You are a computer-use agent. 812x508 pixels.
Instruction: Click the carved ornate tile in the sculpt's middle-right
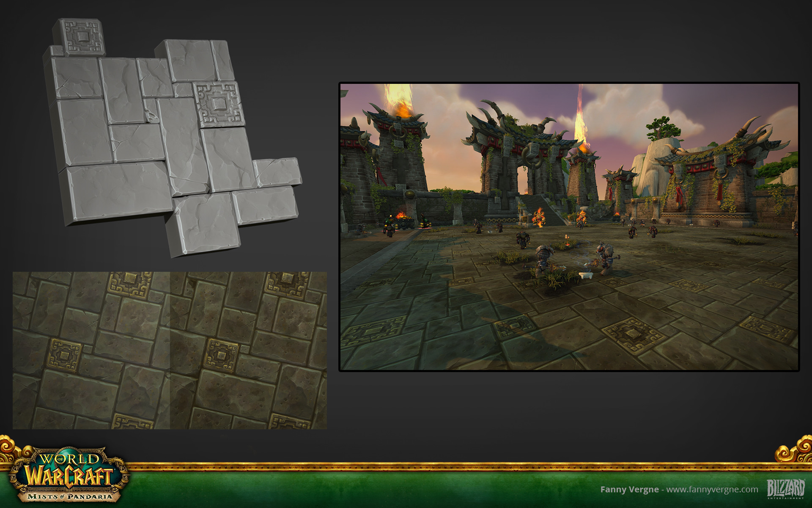pos(219,104)
